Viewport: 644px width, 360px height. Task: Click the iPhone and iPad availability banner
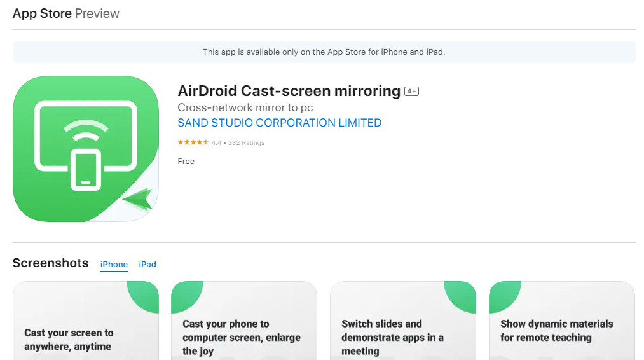(x=324, y=52)
